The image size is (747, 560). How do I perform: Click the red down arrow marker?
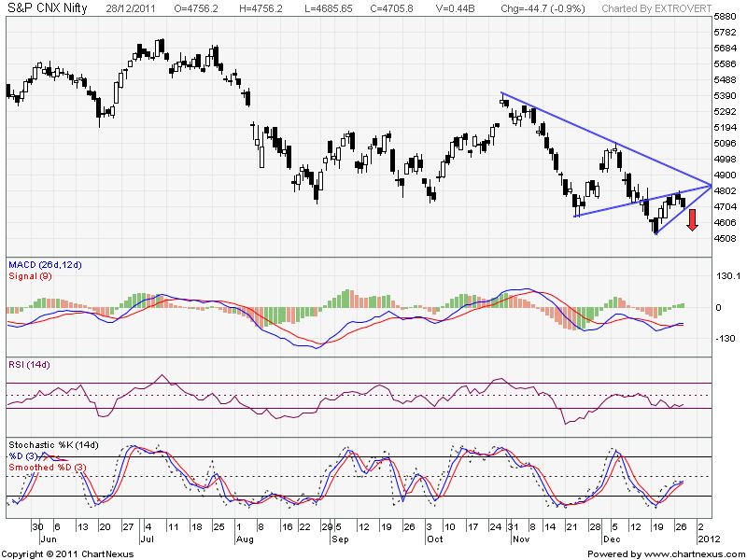click(692, 220)
